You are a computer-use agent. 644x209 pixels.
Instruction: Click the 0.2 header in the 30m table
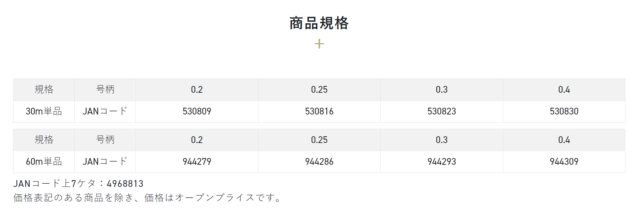click(x=197, y=90)
